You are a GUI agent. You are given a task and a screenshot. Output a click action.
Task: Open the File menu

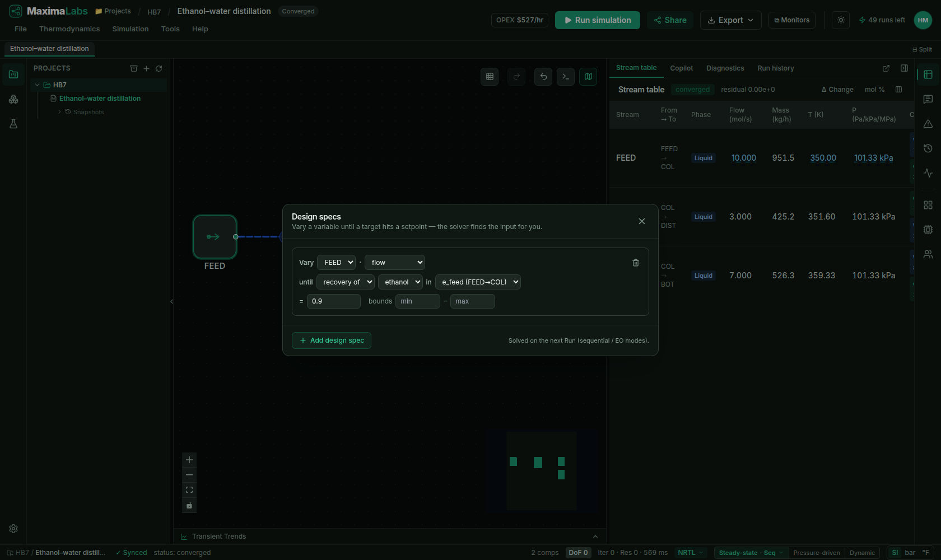(21, 29)
